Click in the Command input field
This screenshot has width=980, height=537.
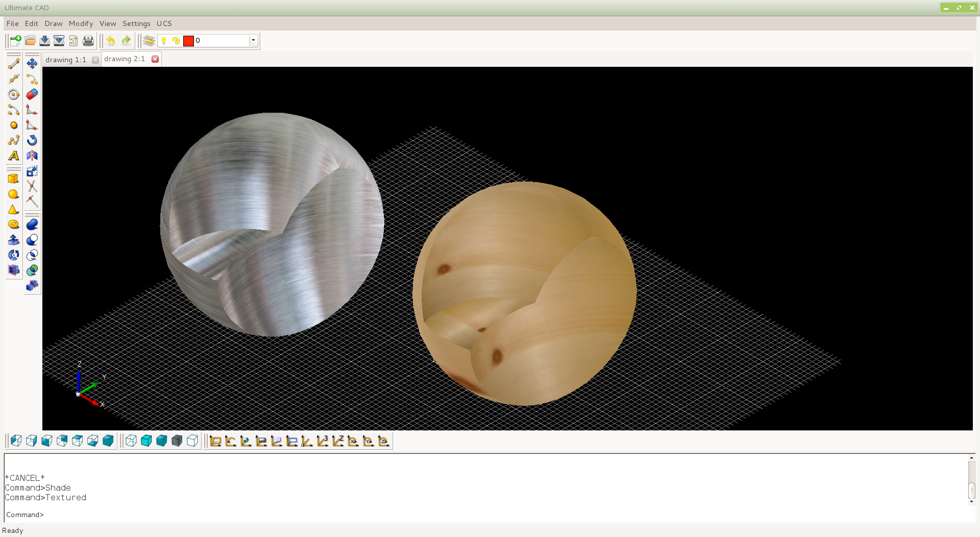click(x=459, y=515)
